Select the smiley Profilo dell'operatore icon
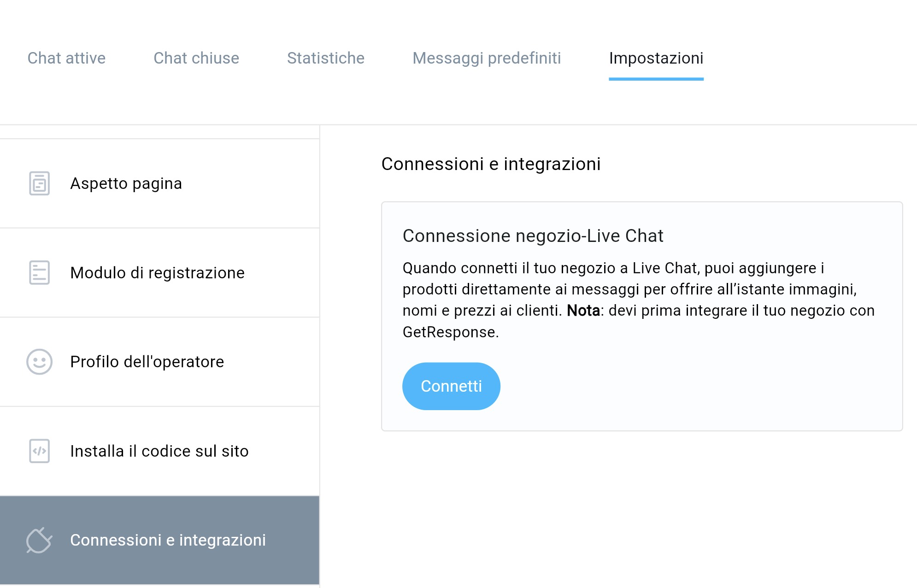This screenshot has height=588, width=917. pos(39,362)
